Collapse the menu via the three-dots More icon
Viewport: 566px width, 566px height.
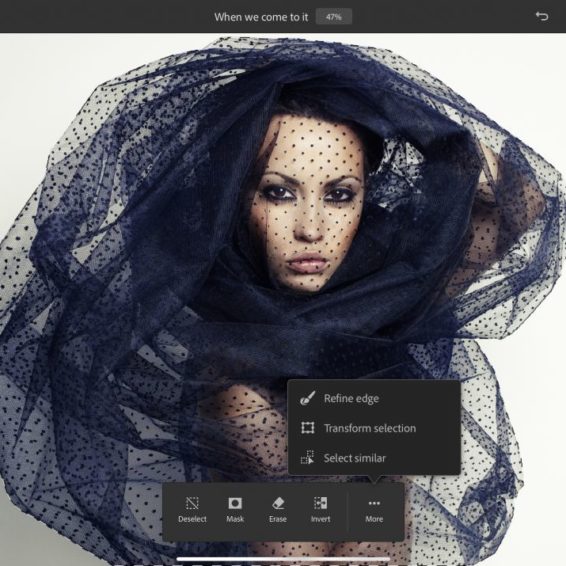374,503
